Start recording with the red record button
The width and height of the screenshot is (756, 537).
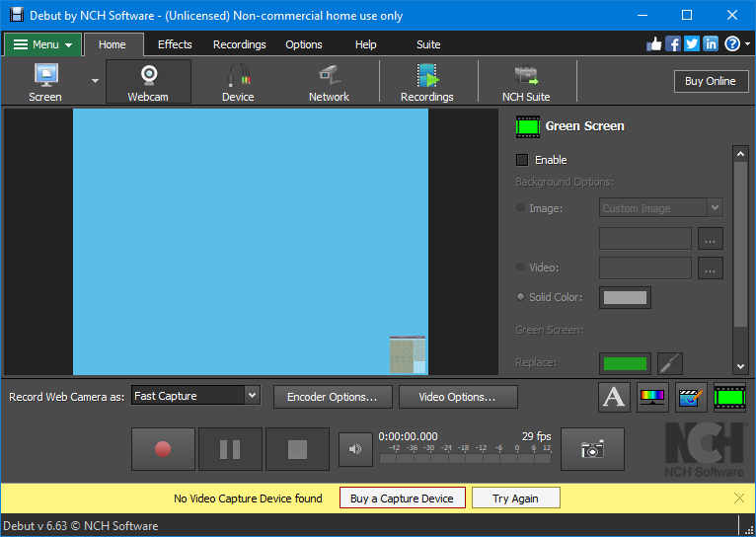[163, 449]
